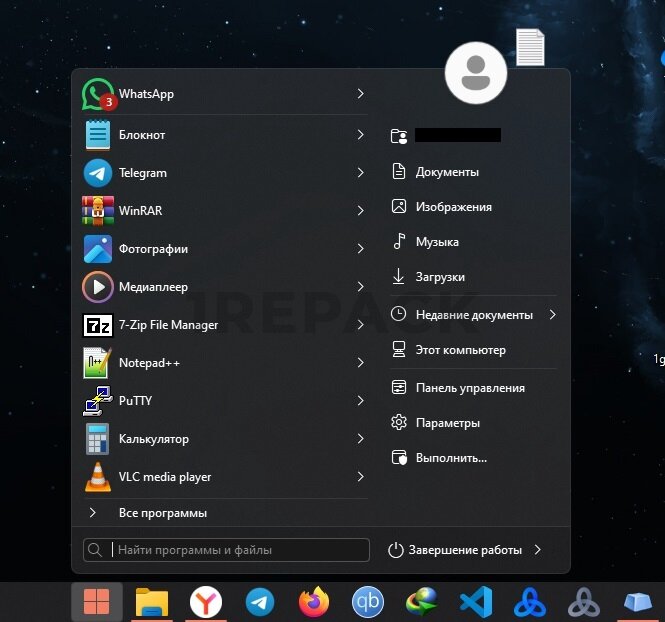665x622 pixels.
Task: Expand the jump list arrow next to Блокнот
Action: click(360, 134)
